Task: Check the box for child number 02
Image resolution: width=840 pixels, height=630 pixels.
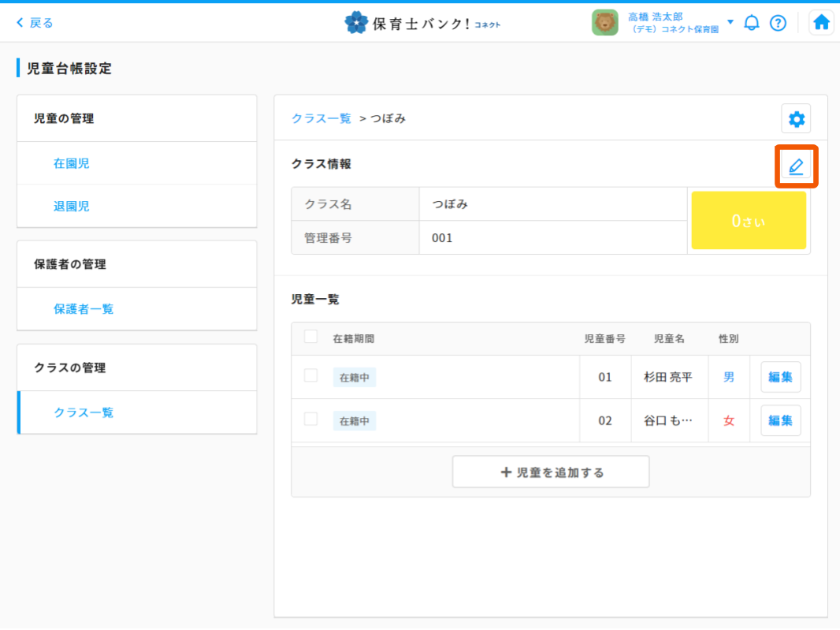Action: (310, 419)
